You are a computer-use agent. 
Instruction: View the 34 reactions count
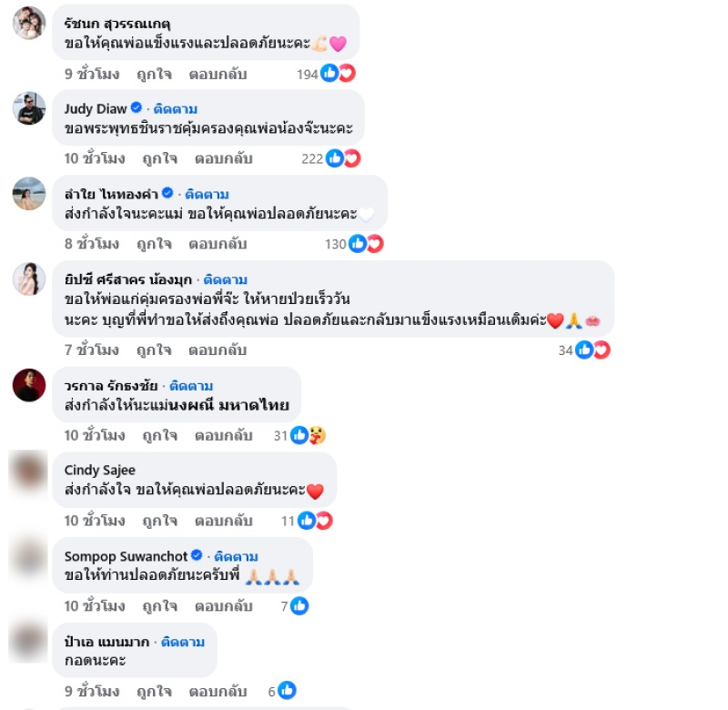pyautogui.click(x=565, y=350)
